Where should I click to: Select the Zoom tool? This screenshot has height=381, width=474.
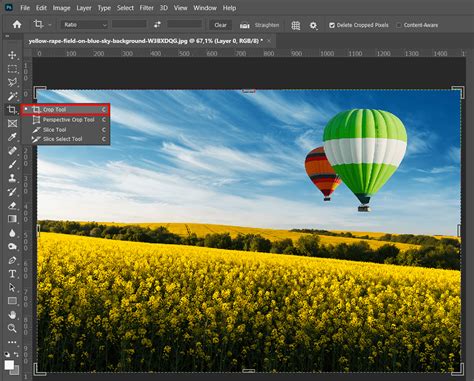(12, 328)
